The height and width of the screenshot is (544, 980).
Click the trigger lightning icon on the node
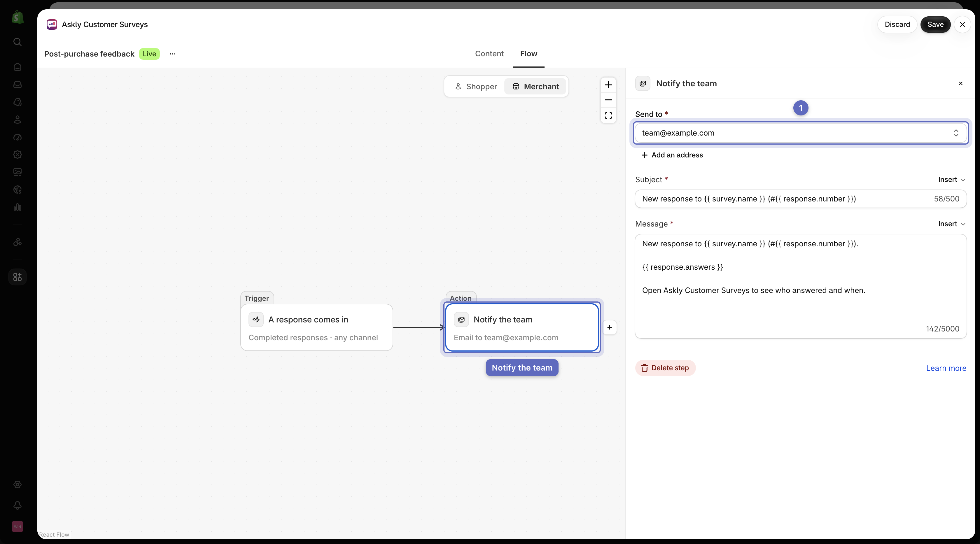(x=256, y=319)
